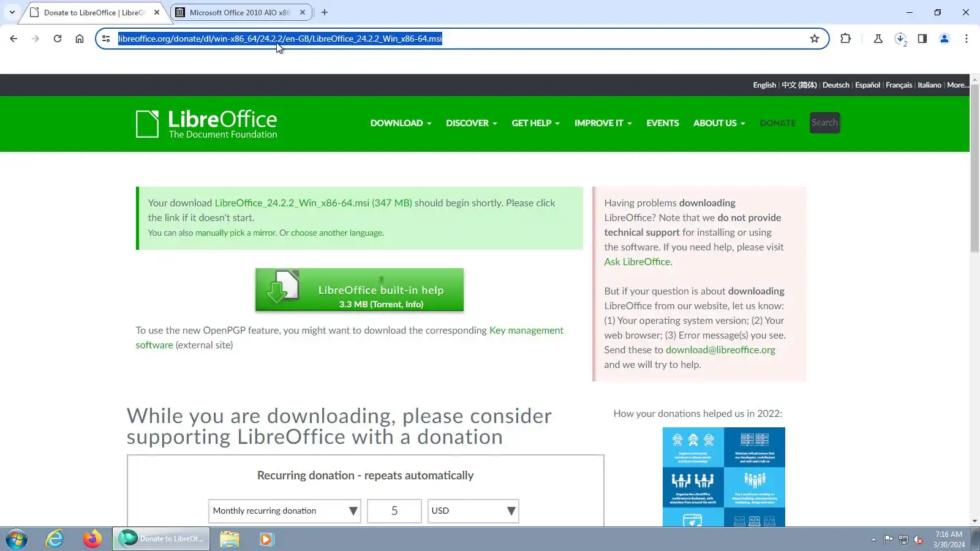Open the help pack Info link
Image resolution: width=980 pixels, height=551 pixels.
[413, 304]
